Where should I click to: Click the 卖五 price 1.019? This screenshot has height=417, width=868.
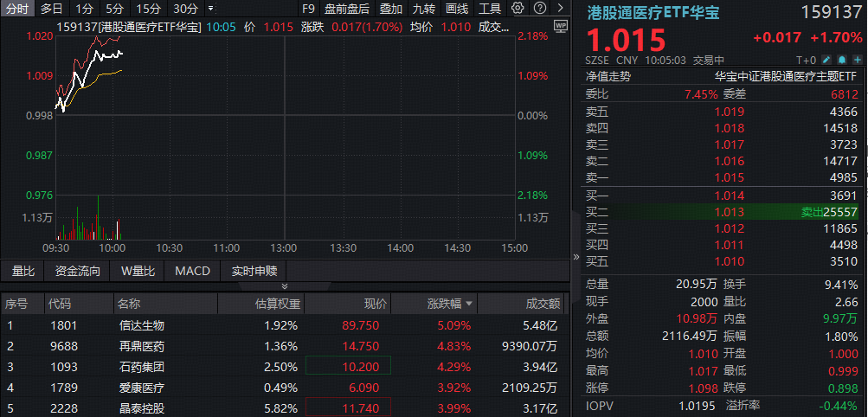(729, 112)
